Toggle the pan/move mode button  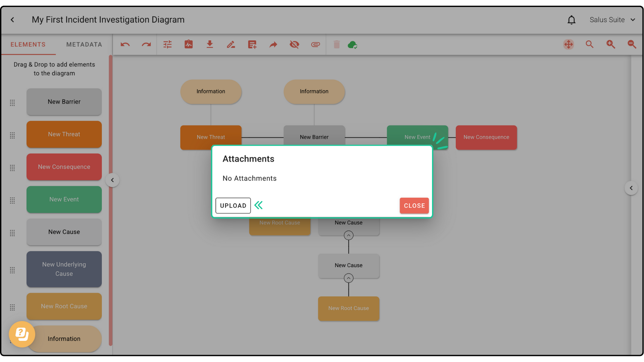point(569,45)
